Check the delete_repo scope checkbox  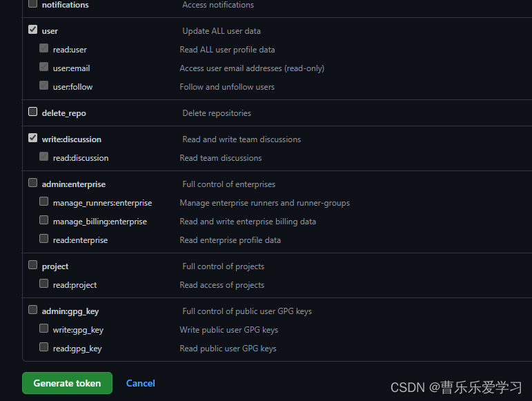33,112
